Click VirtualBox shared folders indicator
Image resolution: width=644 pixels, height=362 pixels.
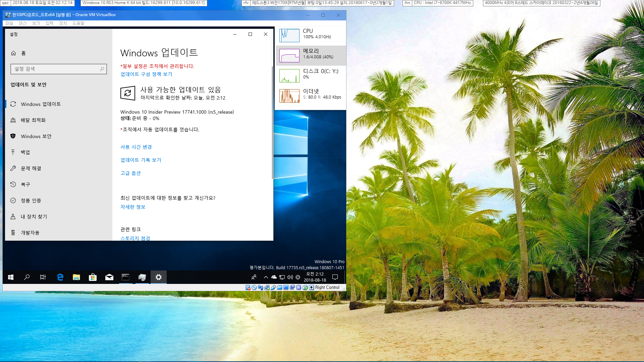click(279, 288)
